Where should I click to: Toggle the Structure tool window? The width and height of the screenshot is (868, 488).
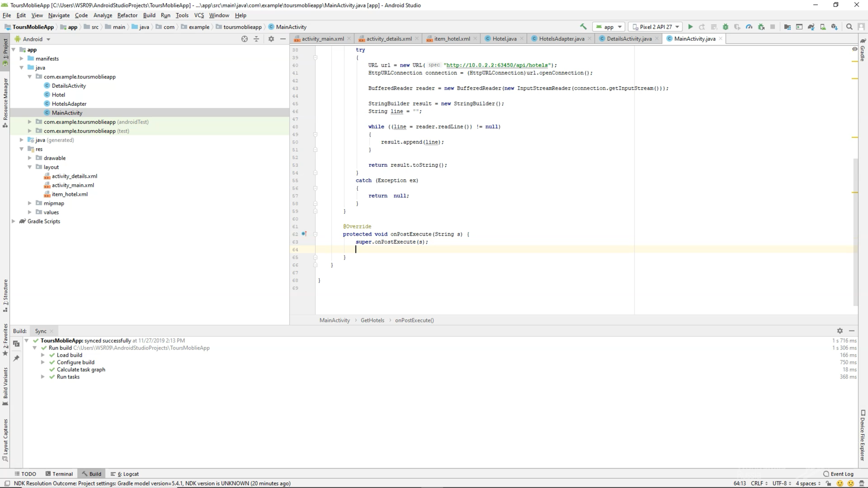point(5,295)
